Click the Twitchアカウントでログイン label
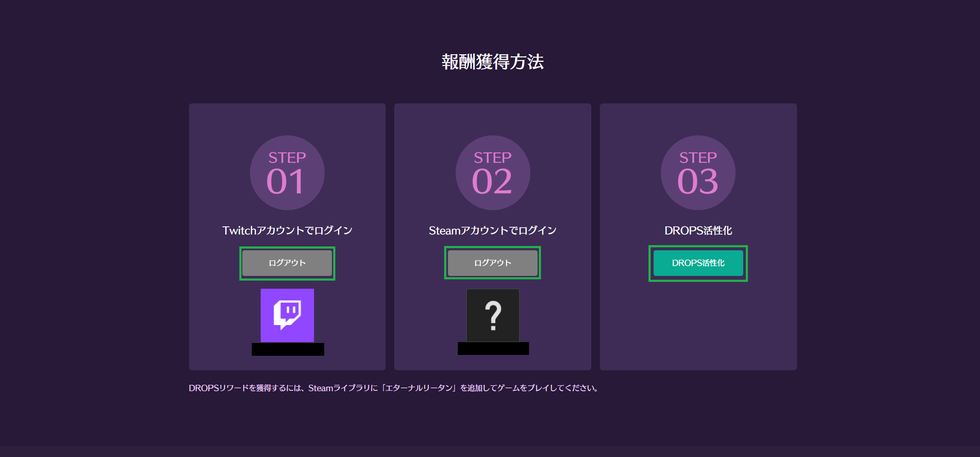The height and width of the screenshot is (457, 980). pyautogui.click(x=287, y=231)
